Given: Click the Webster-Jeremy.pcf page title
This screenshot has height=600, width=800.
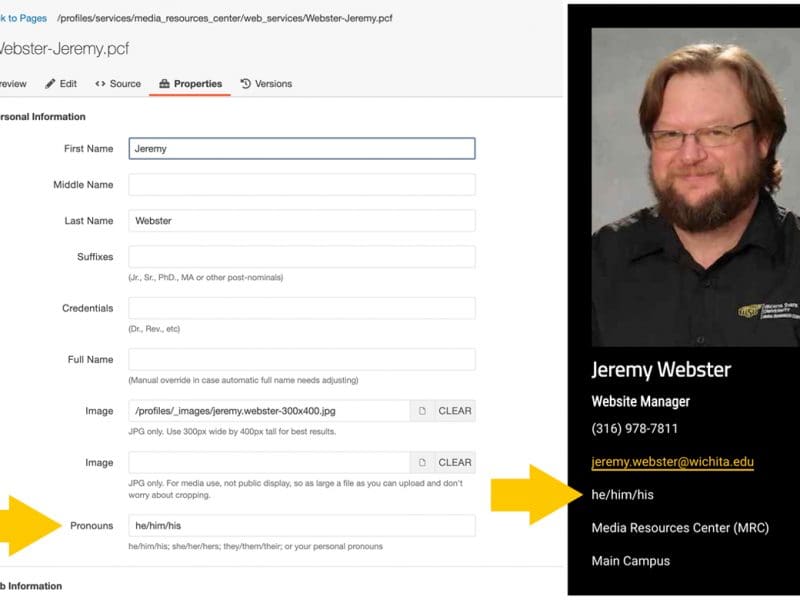Looking at the screenshot, I should pyautogui.click(x=64, y=48).
